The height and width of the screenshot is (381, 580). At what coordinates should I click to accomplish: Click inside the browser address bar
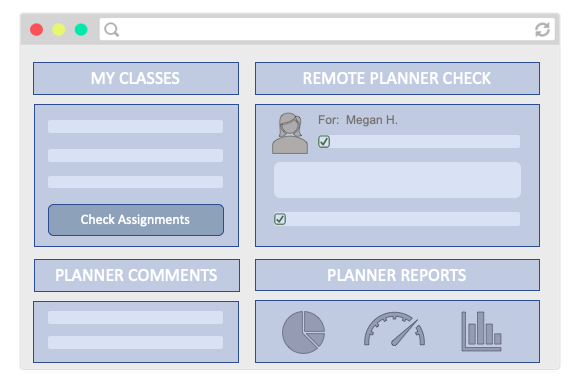click(327, 29)
